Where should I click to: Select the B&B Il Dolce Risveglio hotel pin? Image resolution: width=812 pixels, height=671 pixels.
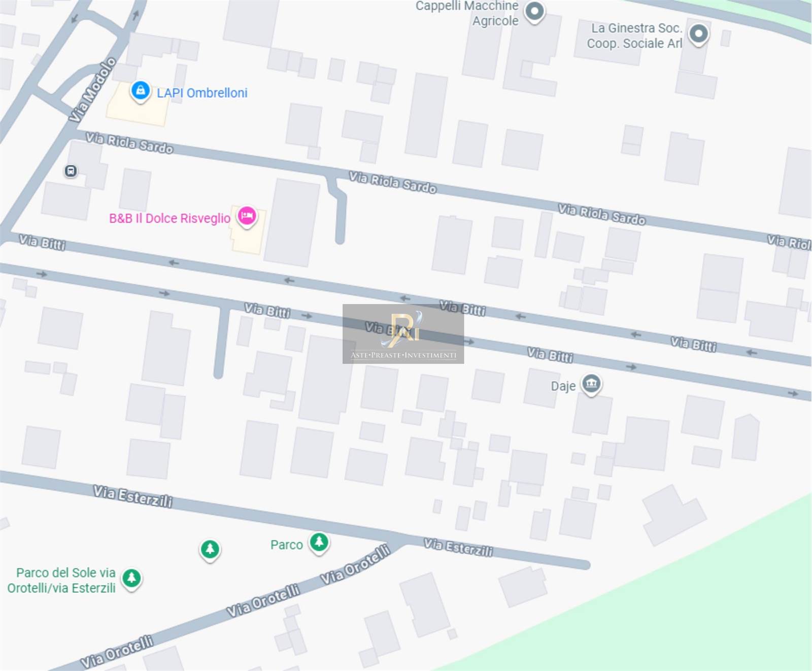[247, 216]
